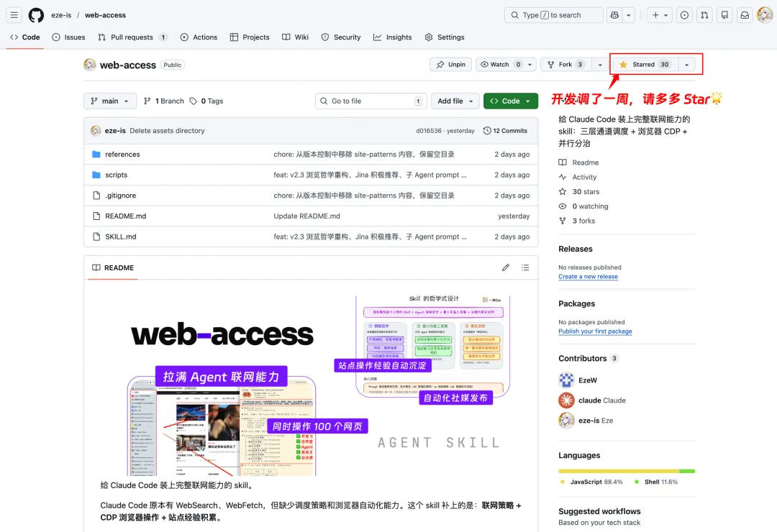The image size is (777, 532).
Task: Open the README outline list icon
Action: coord(525,267)
